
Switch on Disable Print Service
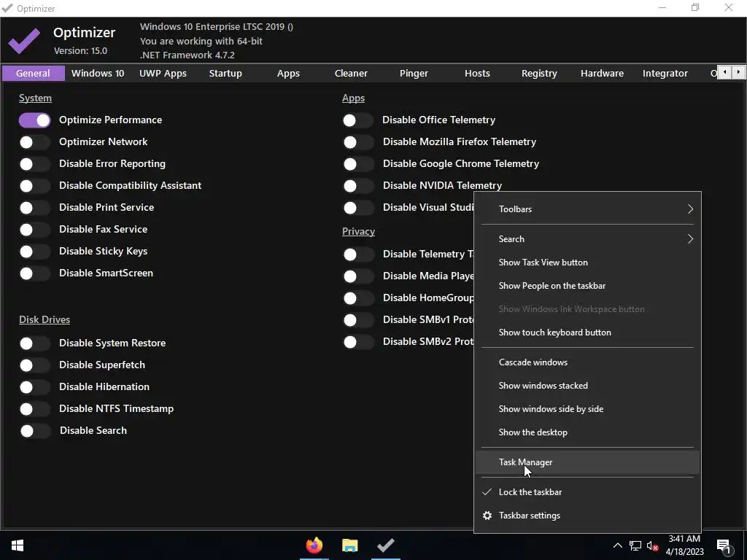(35, 208)
